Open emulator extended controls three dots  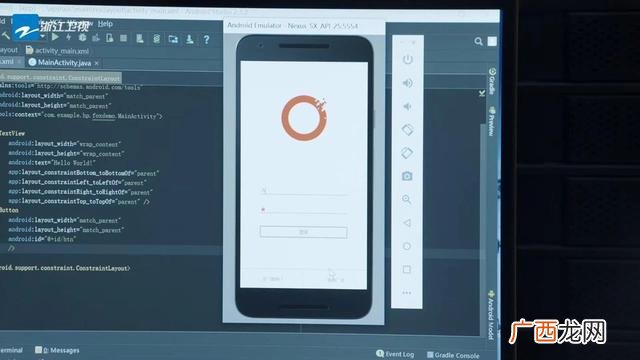point(407,293)
